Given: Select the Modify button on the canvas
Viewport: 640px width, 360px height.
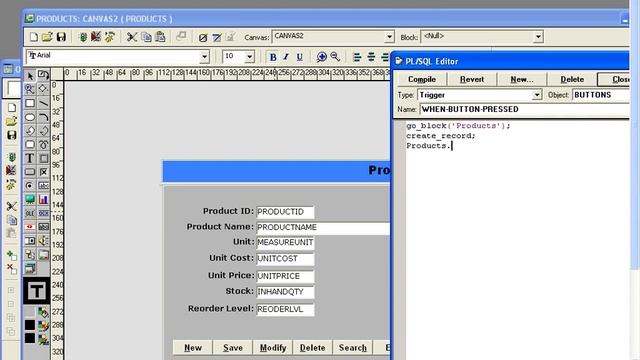Looking at the screenshot, I should click(x=273, y=348).
